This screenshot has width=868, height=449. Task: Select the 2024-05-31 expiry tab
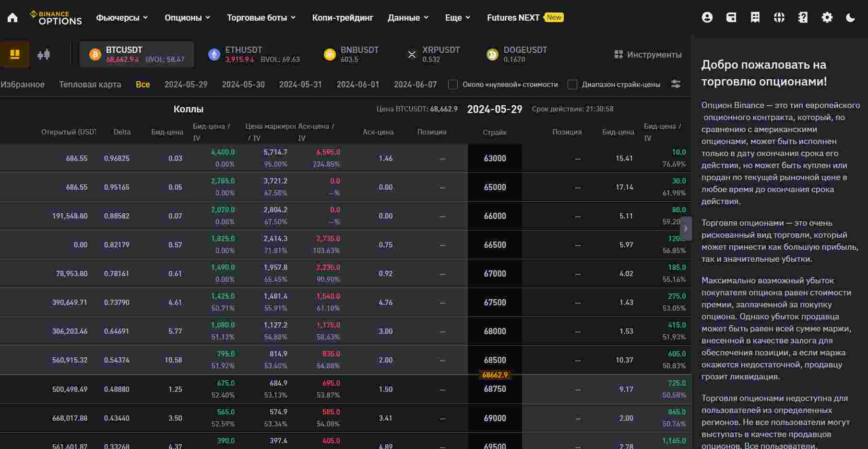301,85
